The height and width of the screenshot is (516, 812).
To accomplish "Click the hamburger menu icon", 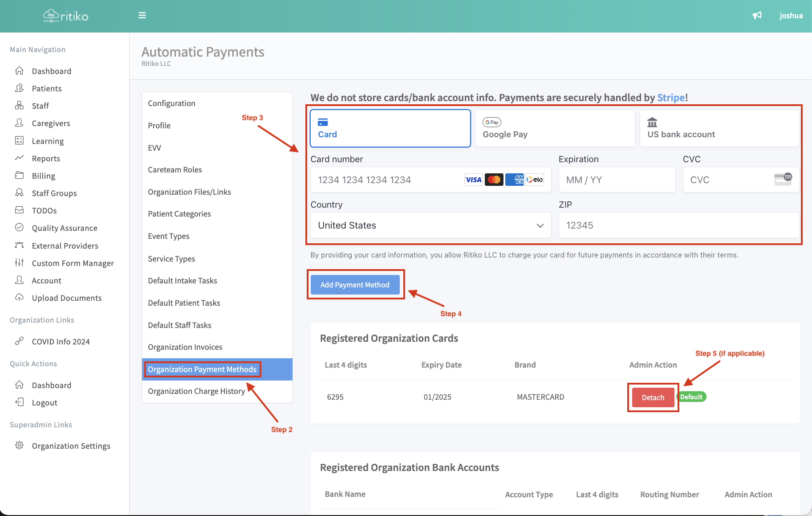I will pyautogui.click(x=142, y=16).
